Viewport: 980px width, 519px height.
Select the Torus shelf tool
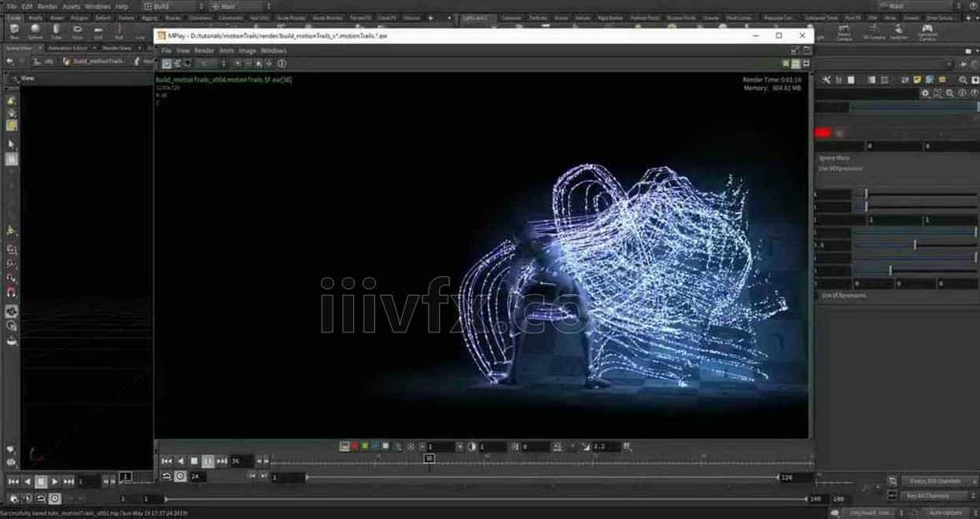77,31
